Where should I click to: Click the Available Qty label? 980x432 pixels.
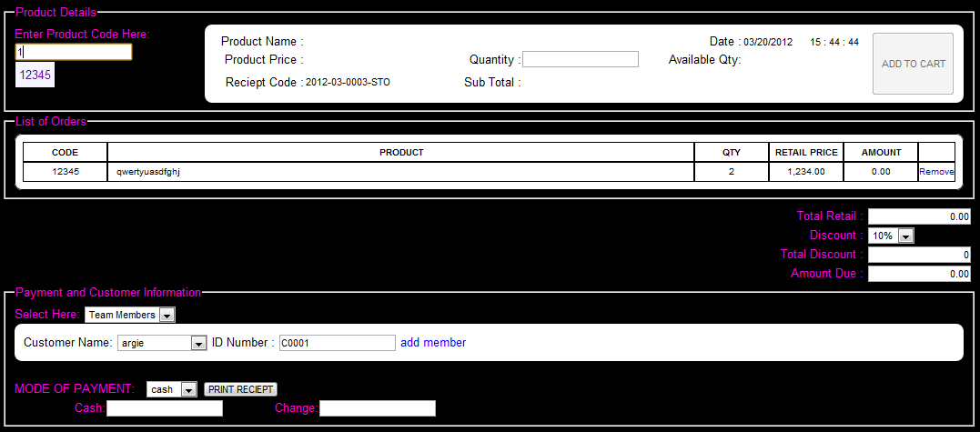tap(704, 60)
